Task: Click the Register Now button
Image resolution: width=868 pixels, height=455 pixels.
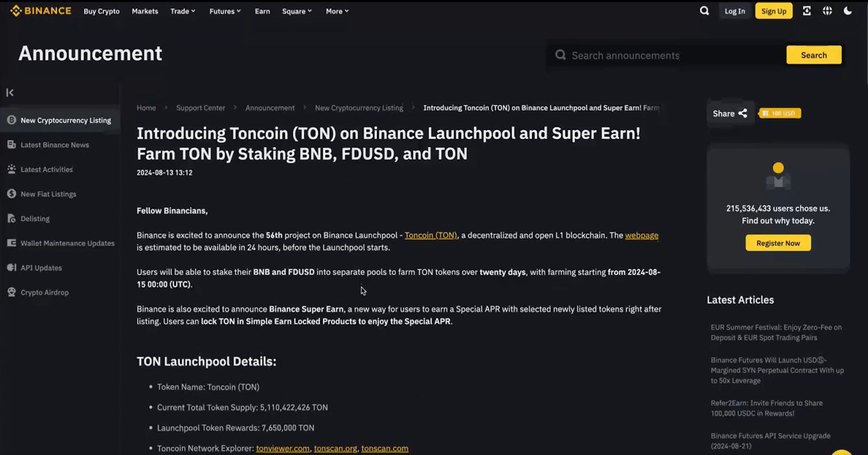Action: coord(778,243)
